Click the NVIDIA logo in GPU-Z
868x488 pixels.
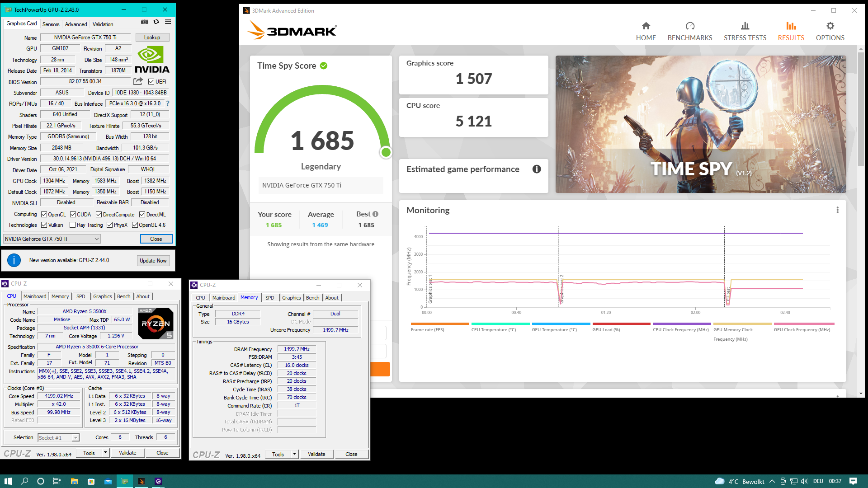coord(152,60)
